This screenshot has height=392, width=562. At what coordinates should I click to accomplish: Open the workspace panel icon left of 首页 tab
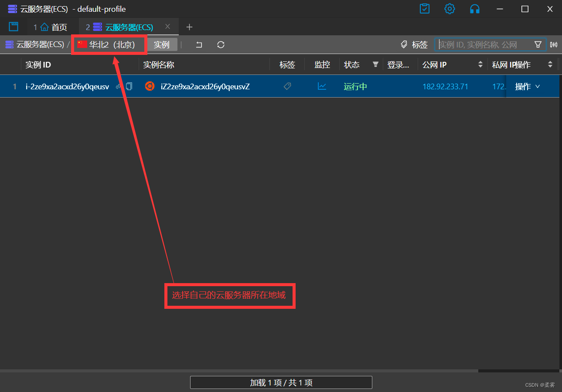coord(14,27)
